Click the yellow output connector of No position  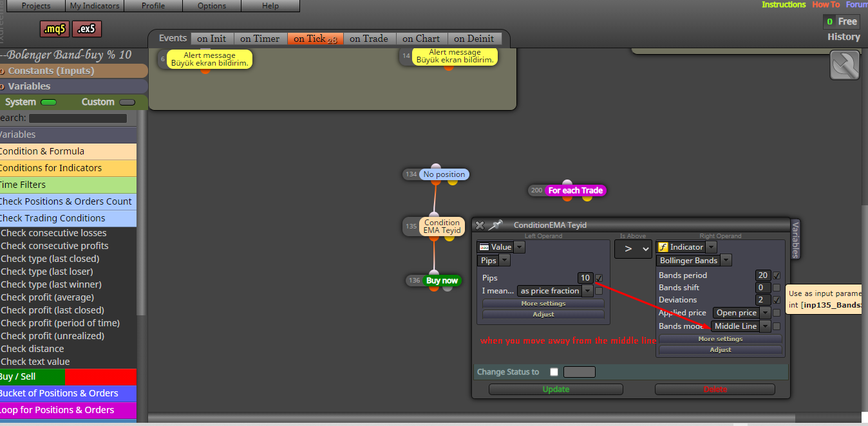pos(453,182)
